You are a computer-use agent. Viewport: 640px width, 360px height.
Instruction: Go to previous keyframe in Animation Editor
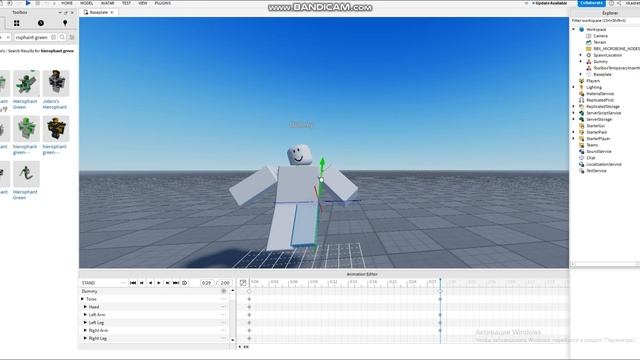(142, 283)
